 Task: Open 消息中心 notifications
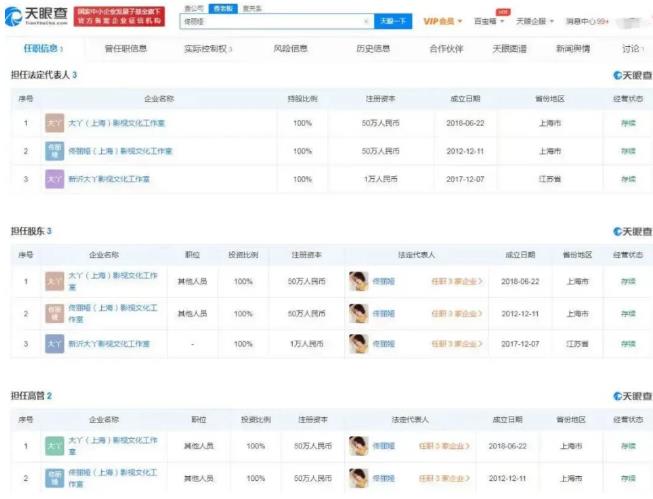pos(587,21)
